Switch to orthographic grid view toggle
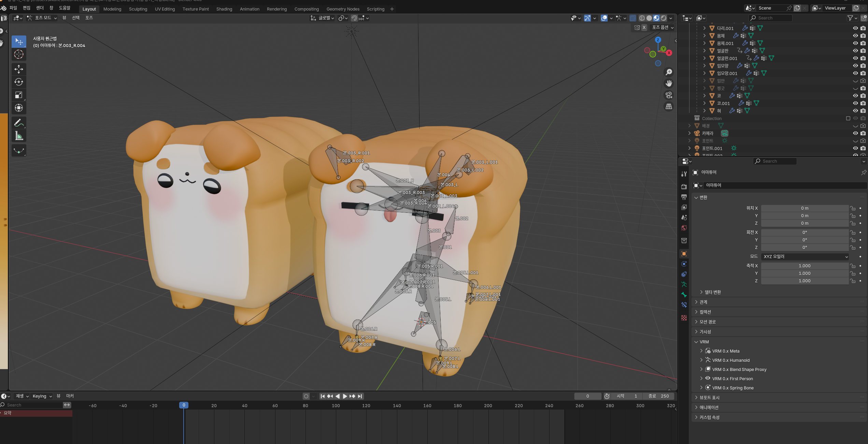 point(669,107)
